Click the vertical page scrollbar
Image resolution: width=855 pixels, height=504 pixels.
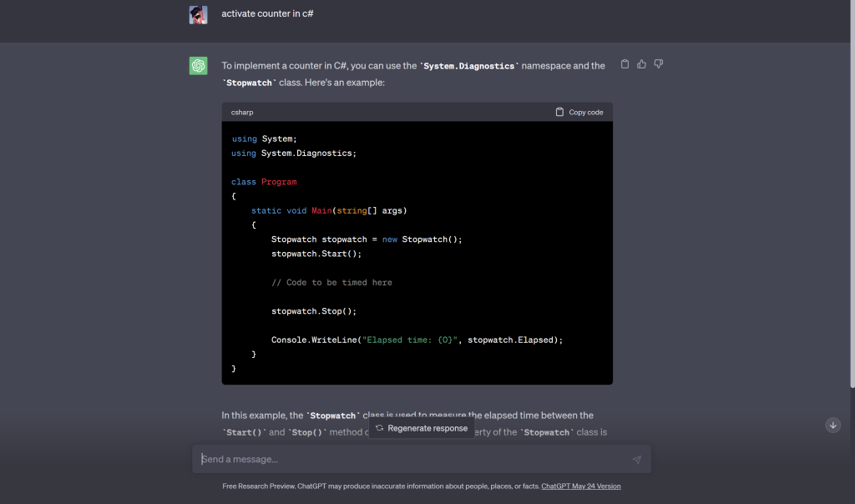point(852,194)
